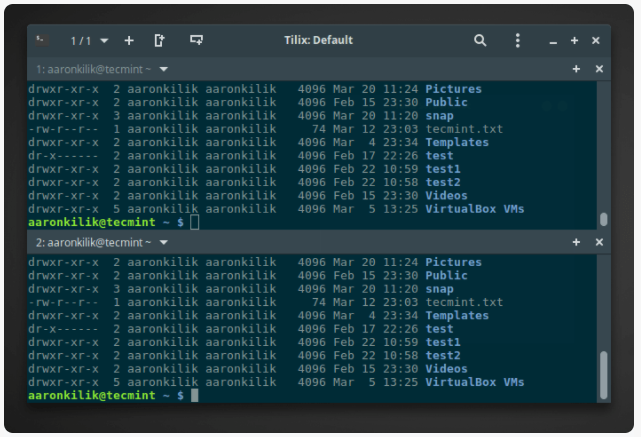Add terminal down using the split icon
The image size is (641, 437).
197,40
